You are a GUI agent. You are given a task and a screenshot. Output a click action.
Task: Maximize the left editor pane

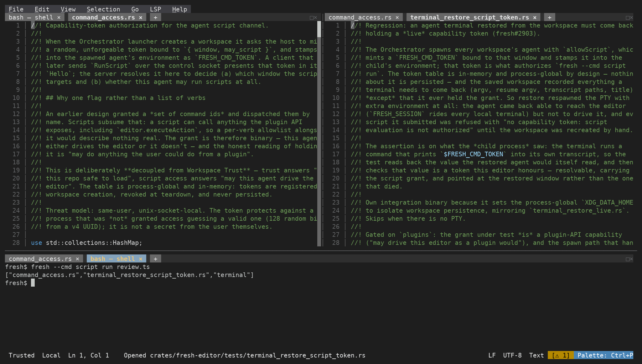(x=312, y=18)
